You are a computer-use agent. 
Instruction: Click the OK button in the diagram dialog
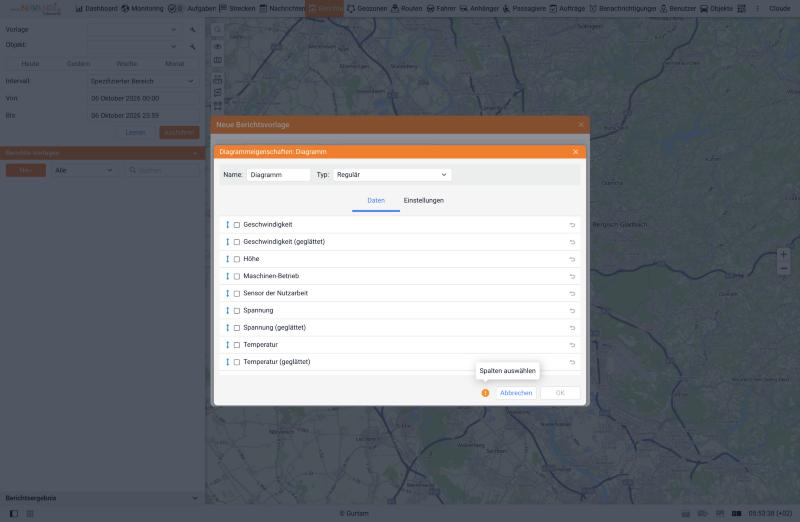(x=560, y=393)
